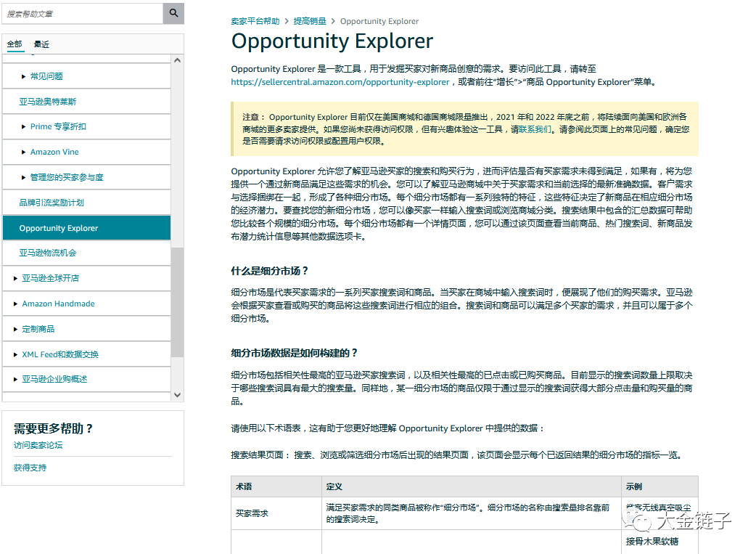Click the Opportunity Explorer page title
This screenshot has height=554, width=756.
click(332, 41)
